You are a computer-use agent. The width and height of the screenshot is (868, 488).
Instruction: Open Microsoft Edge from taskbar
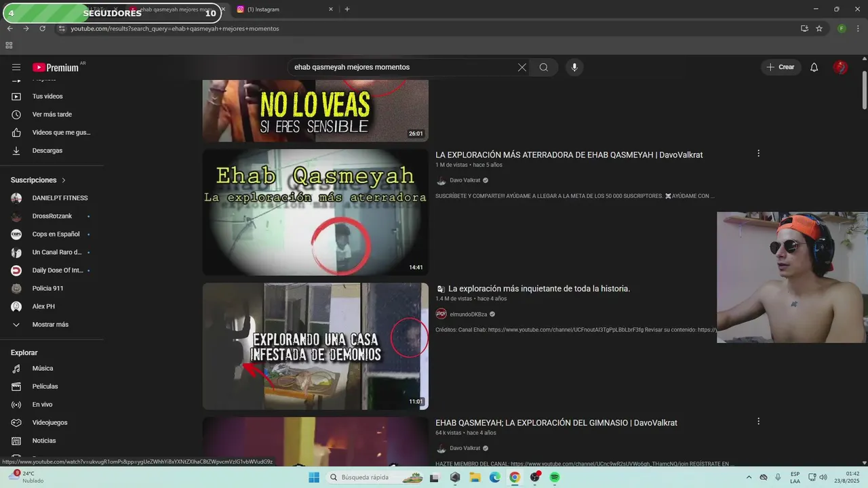click(495, 477)
